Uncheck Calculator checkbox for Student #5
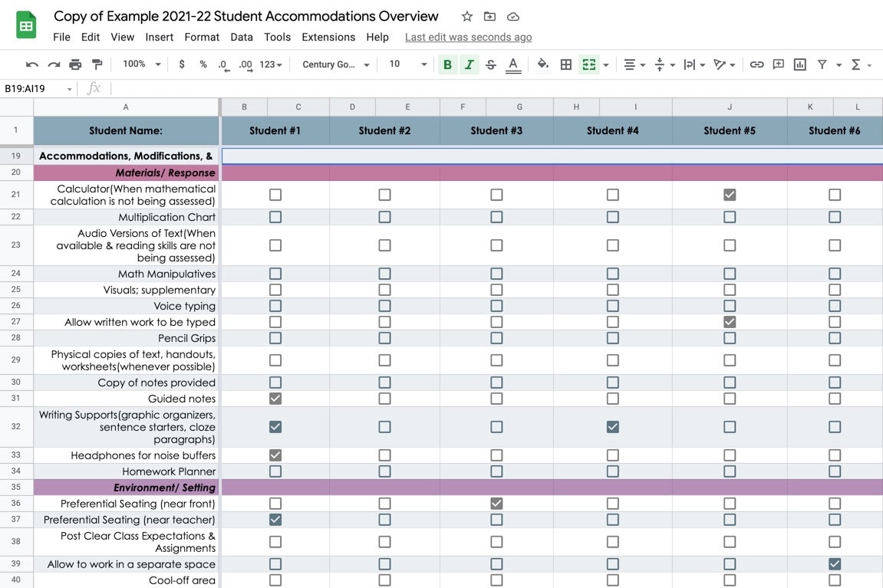Screen dimensions: 883x588 (x=730, y=195)
